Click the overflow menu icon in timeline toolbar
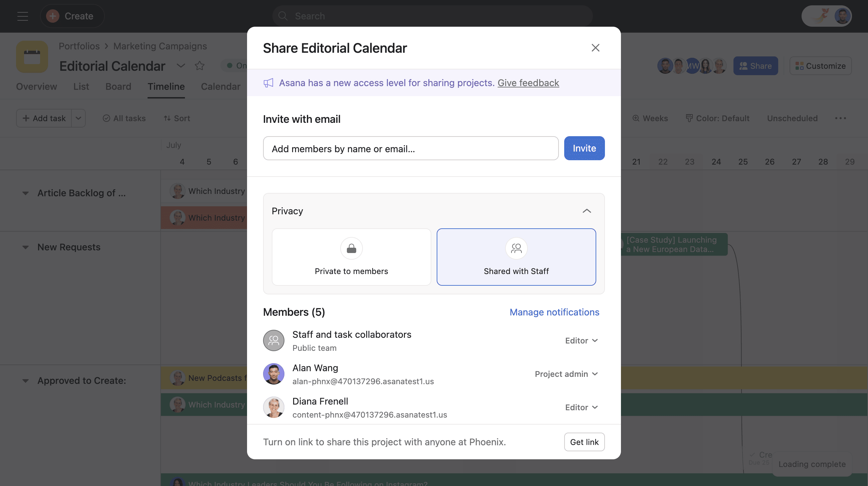The height and width of the screenshot is (486, 868). 841,117
